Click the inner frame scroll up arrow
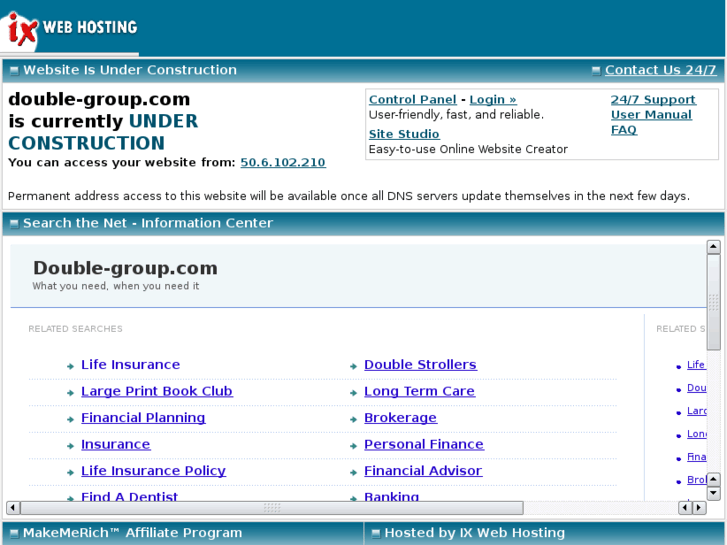The image size is (727, 545). coord(714,479)
